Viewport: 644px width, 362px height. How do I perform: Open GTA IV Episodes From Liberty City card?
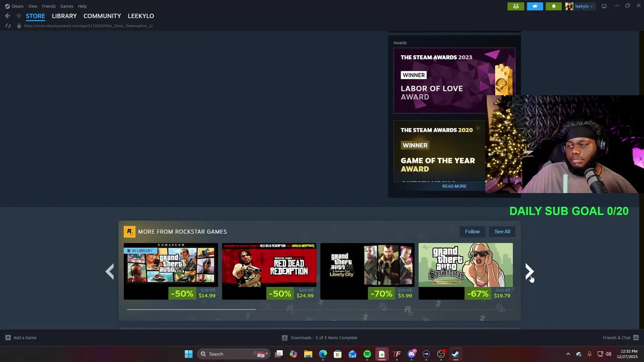[367, 271]
